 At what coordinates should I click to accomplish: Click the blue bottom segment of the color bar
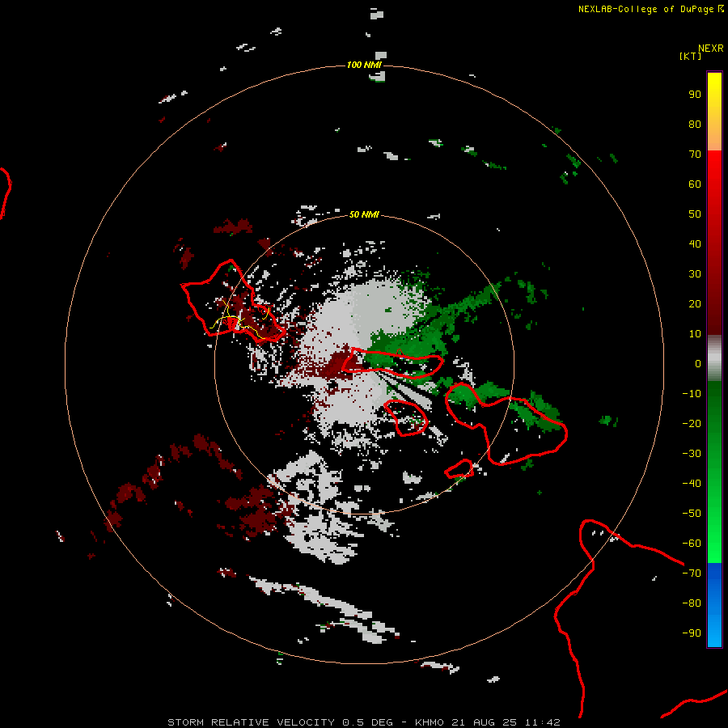click(x=714, y=605)
